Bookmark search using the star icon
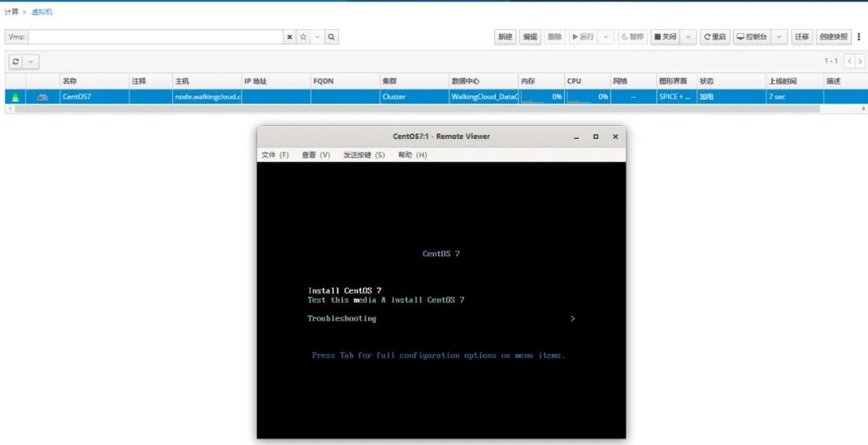Viewport: 868px width, 445px height. coord(303,37)
